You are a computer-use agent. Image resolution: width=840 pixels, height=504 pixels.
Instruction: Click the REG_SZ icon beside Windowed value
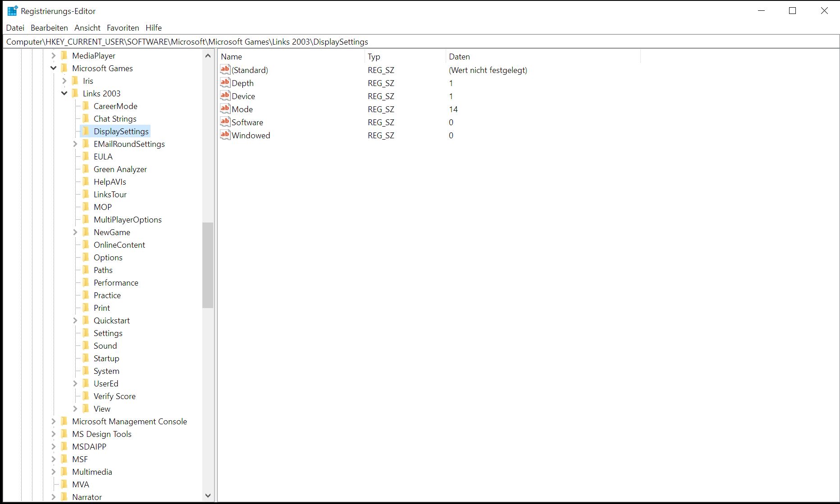point(225,135)
